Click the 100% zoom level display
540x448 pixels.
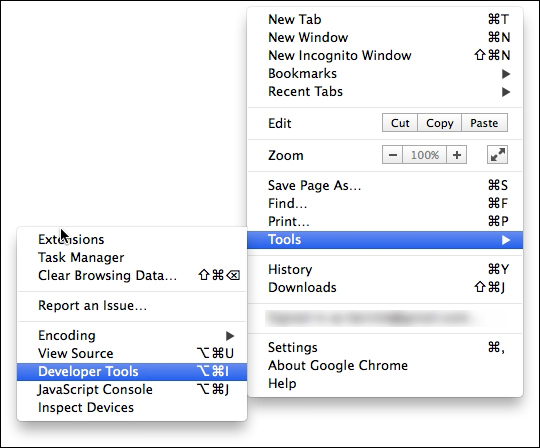[425, 155]
